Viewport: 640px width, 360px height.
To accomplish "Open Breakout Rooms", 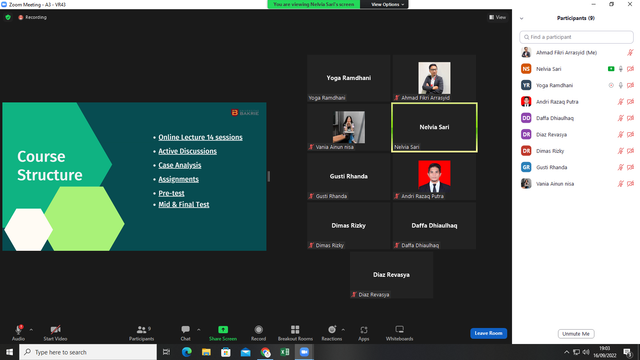I will [x=295, y=333].
